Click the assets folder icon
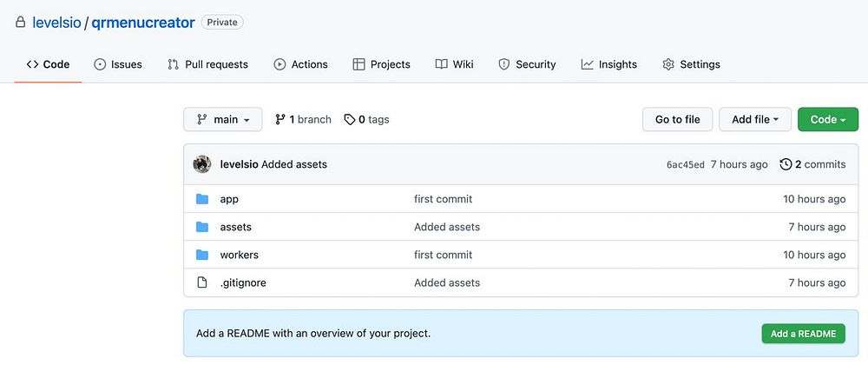 (x=202, y=227)
